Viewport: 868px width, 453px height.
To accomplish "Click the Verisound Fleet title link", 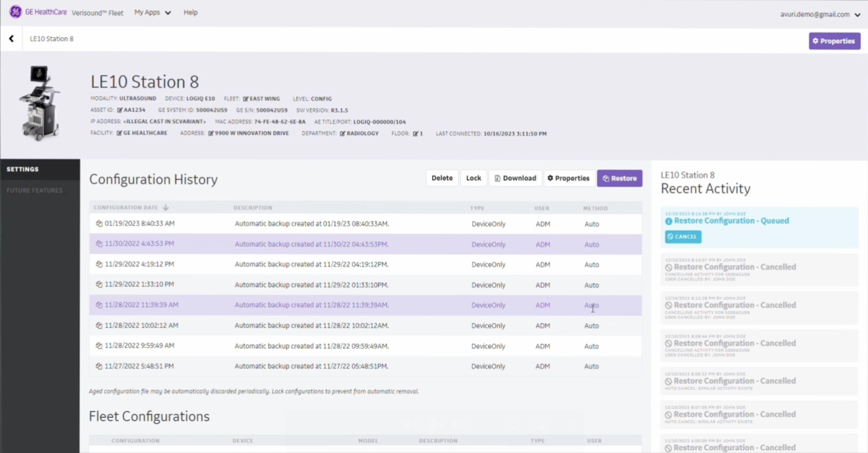I will (97, 13).
